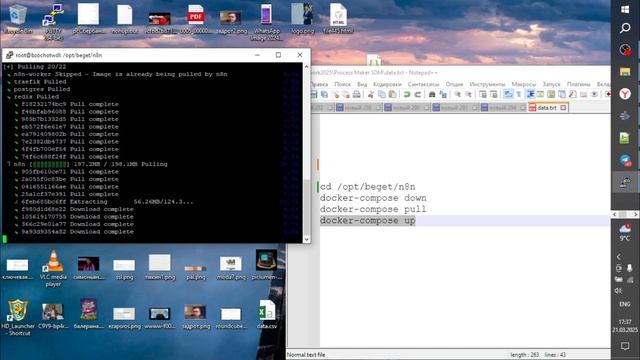Open Function List icon in Notepad++ toolbar
640x360 pixels.
[572, 94]
